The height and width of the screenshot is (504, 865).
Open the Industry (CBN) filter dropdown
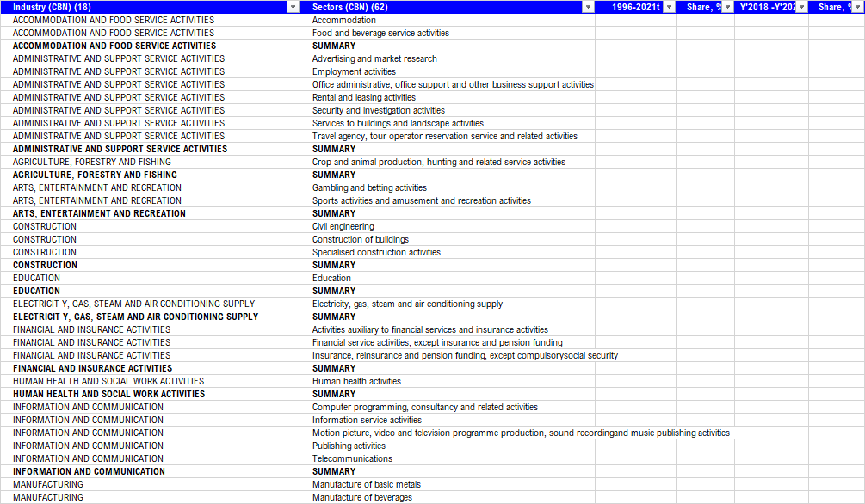pos(293,7)
